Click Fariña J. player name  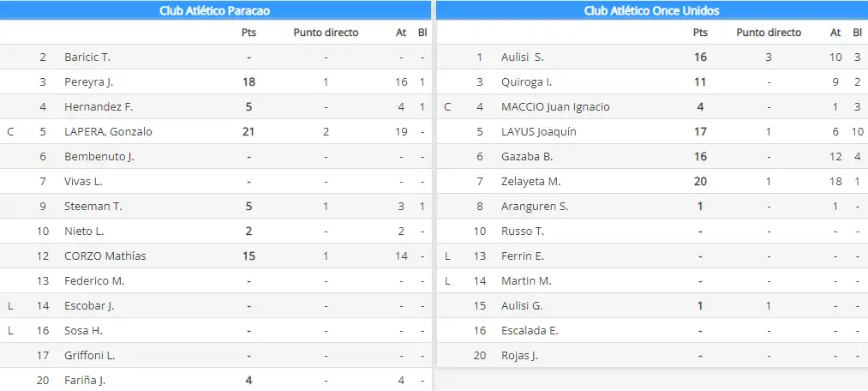[85, 381]
